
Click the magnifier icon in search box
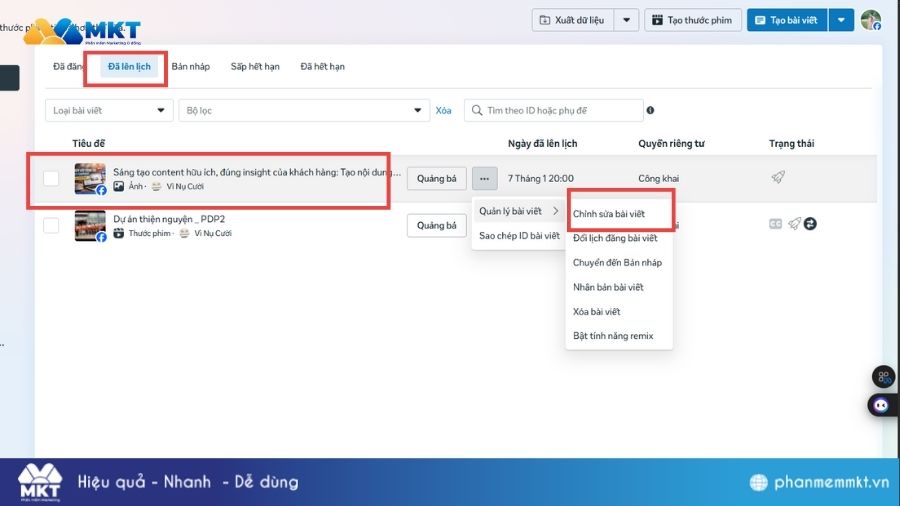(476, 110)
